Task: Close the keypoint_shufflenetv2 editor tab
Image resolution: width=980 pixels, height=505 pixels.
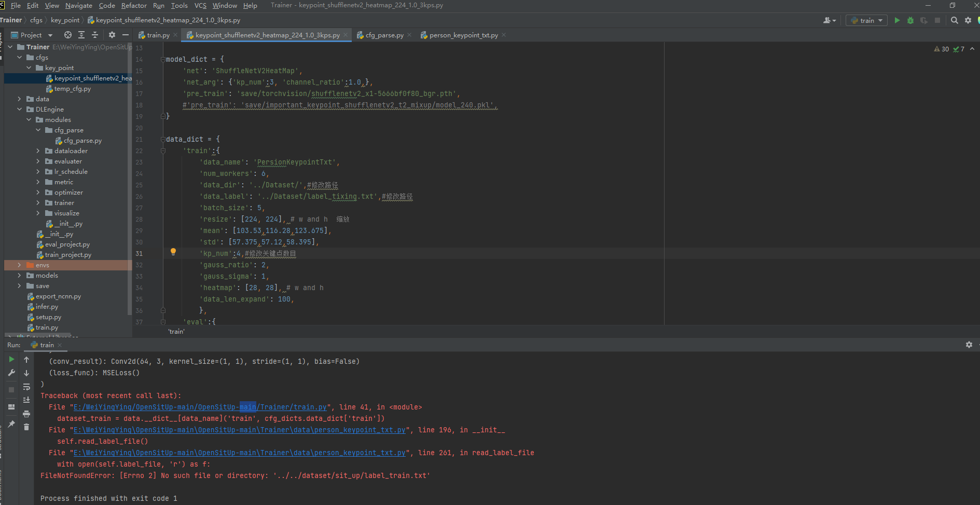Action: coord(346,35)
